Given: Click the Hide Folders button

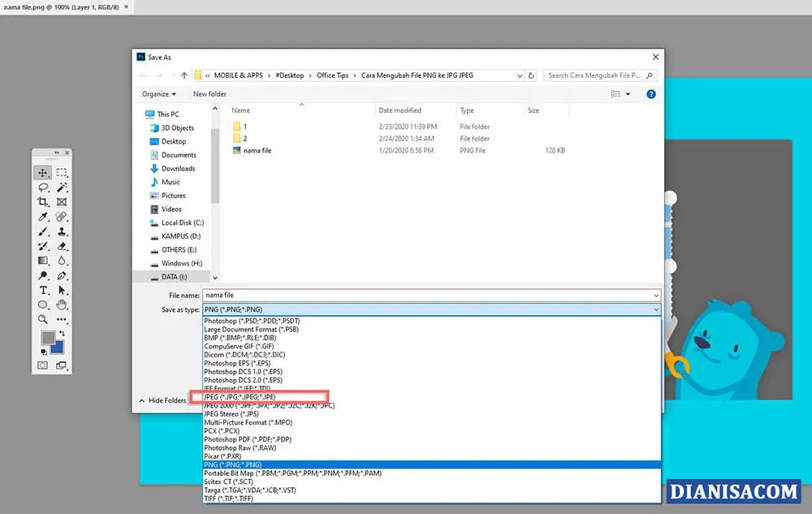Looking at the screenshot, I should click(166, 400).
